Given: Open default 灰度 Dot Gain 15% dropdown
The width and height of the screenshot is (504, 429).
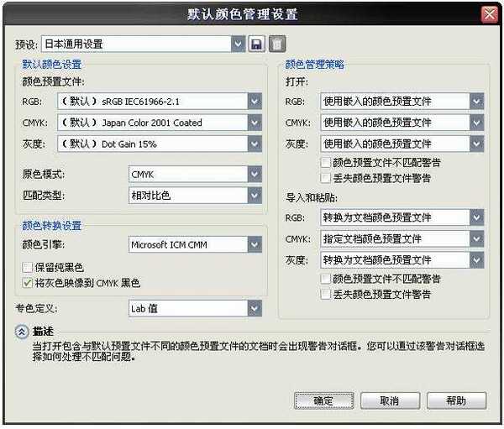Looking at the screenshot, I should coord(255,144).
